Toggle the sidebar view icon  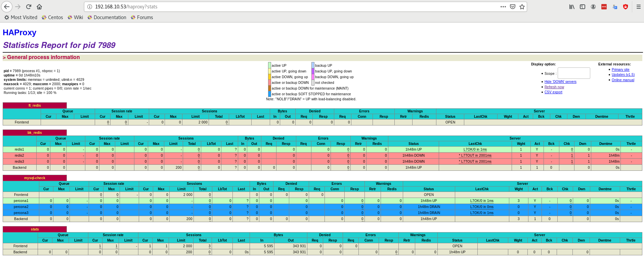583,7
